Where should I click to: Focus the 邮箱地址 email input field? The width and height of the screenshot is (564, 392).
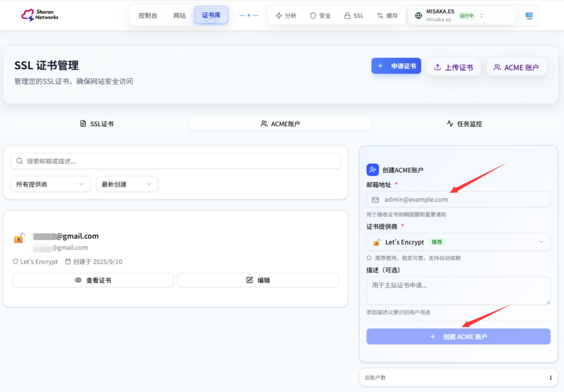click(x=458, y=199)
